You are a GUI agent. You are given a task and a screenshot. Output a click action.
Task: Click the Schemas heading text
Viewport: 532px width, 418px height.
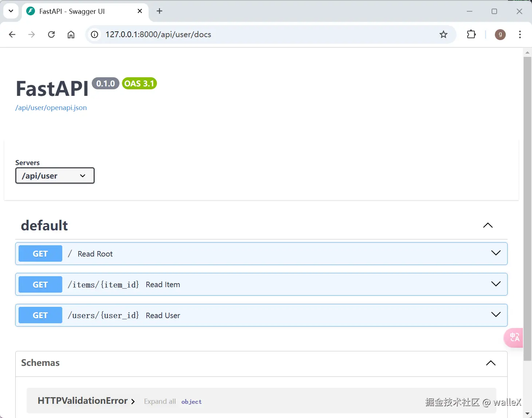point(40,363)
